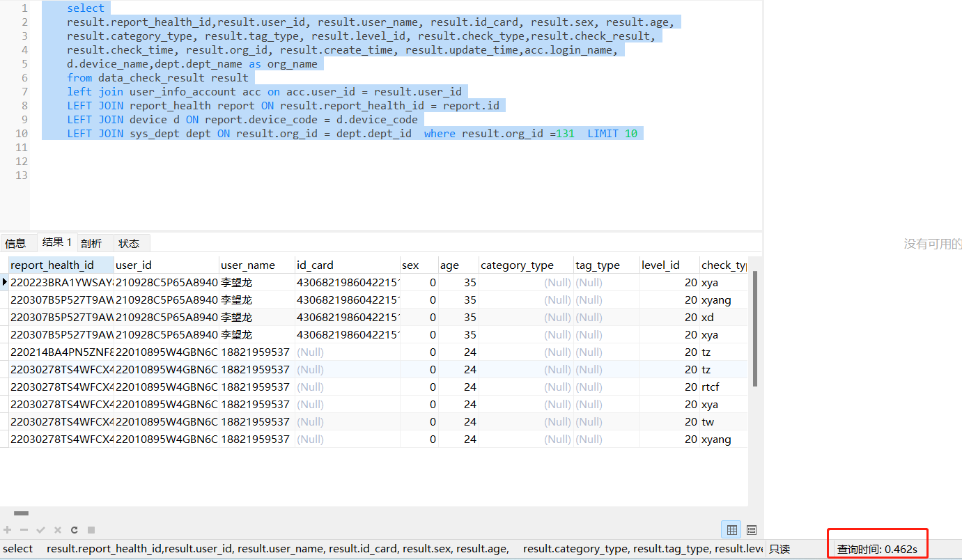Select the id_card column header
Image resolution: width=962 pixels, height=560 pixels.
coord(348,265)
